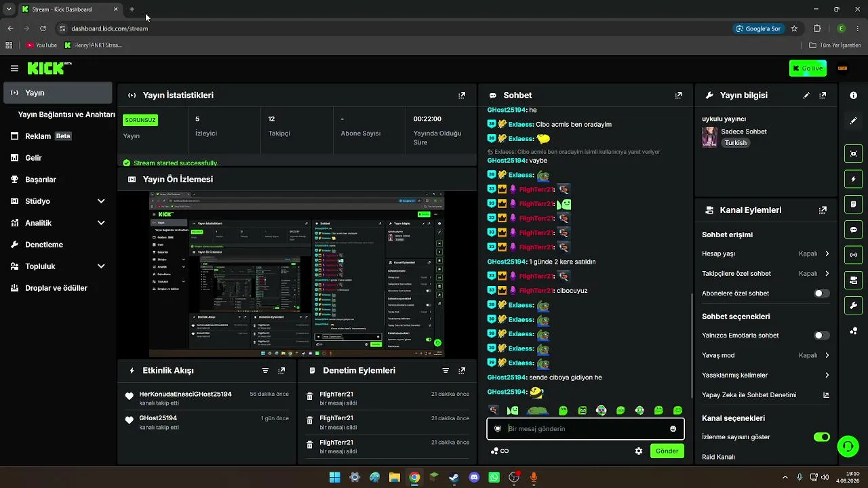Click the Kick logo
This screenshot has height=488, width=868.
click(x=50, y=68)
